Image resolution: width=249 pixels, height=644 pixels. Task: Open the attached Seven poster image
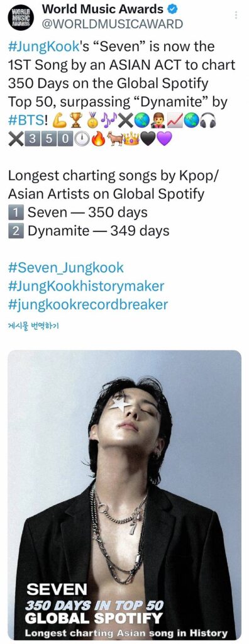124,495
